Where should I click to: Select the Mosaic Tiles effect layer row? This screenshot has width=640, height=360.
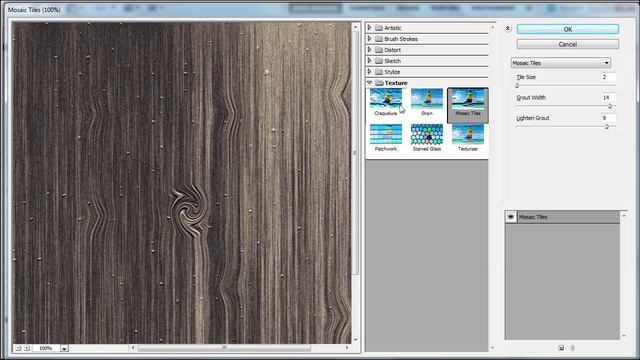click(x=562, y=217)
